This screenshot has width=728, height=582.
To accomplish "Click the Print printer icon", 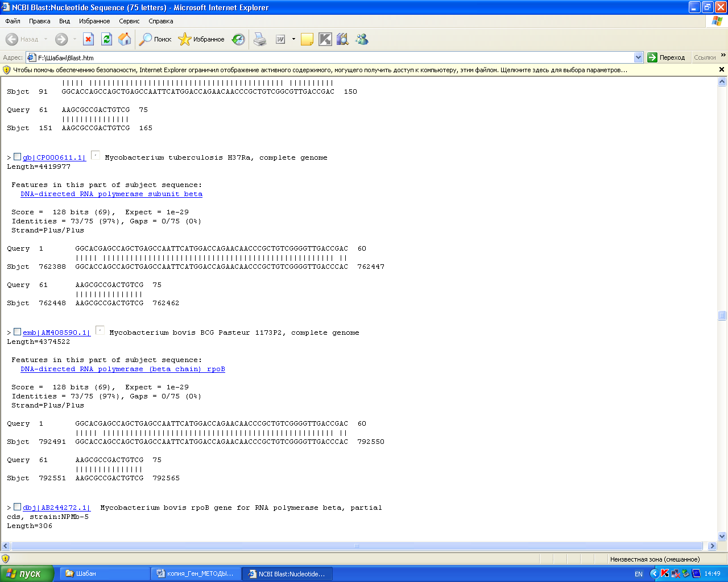I will [x=260, y=39].
